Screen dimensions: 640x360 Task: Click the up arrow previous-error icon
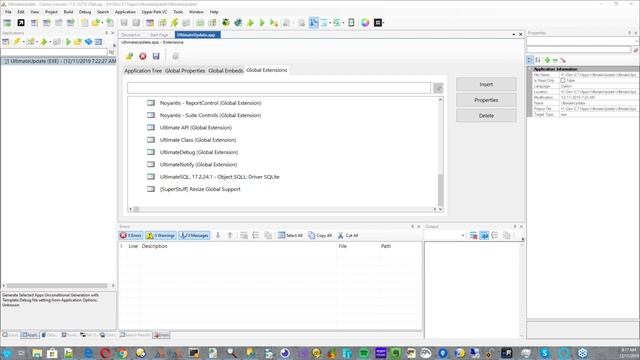pyautogui.click(x=230, y=236)
